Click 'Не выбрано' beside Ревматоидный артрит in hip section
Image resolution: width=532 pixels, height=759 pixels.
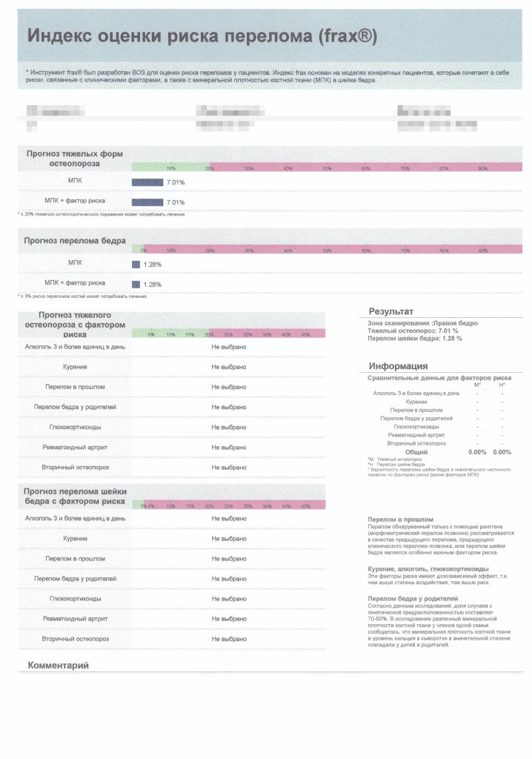click(x=228, y=619)
